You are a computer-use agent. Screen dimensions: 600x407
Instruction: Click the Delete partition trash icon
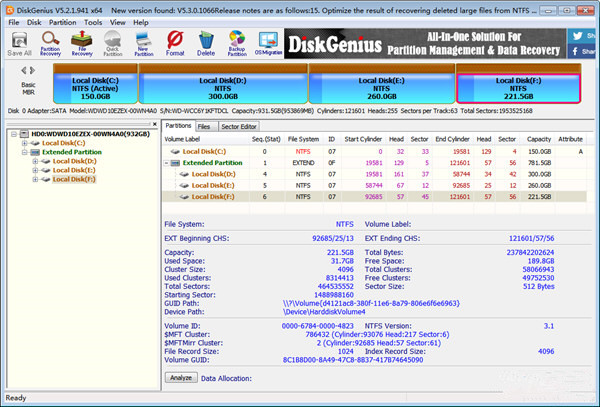205,41
